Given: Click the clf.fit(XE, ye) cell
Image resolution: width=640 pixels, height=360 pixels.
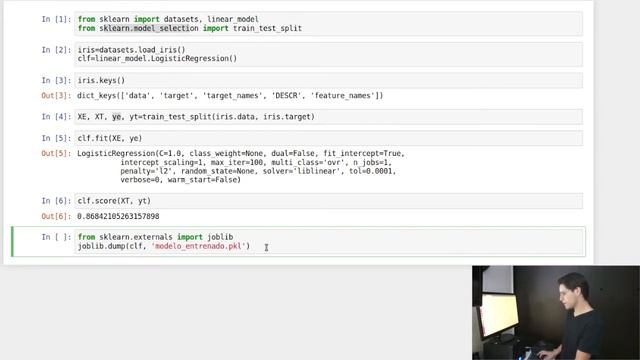Looking at the screenshot, I should pos(329,138).
